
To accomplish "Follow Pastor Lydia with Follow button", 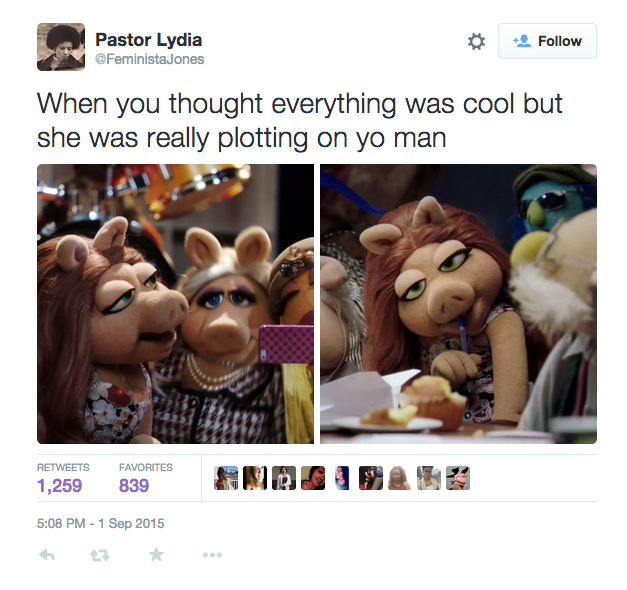I will click(x=547, y=41).
